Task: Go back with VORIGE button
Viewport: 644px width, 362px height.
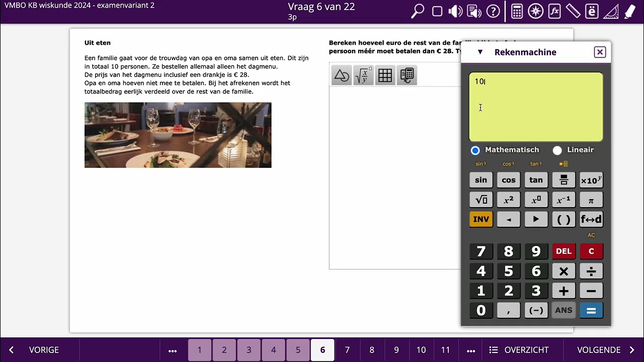Action: point(35,350)
